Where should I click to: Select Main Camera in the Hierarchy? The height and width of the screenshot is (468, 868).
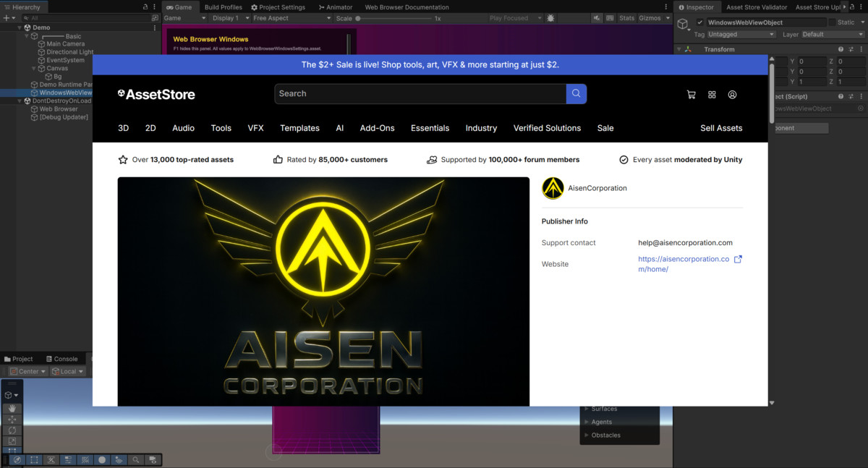(65, 44)
